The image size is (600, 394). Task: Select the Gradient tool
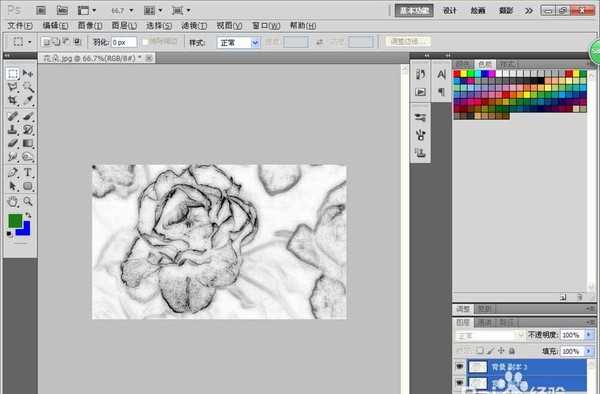tap(28, 143)
